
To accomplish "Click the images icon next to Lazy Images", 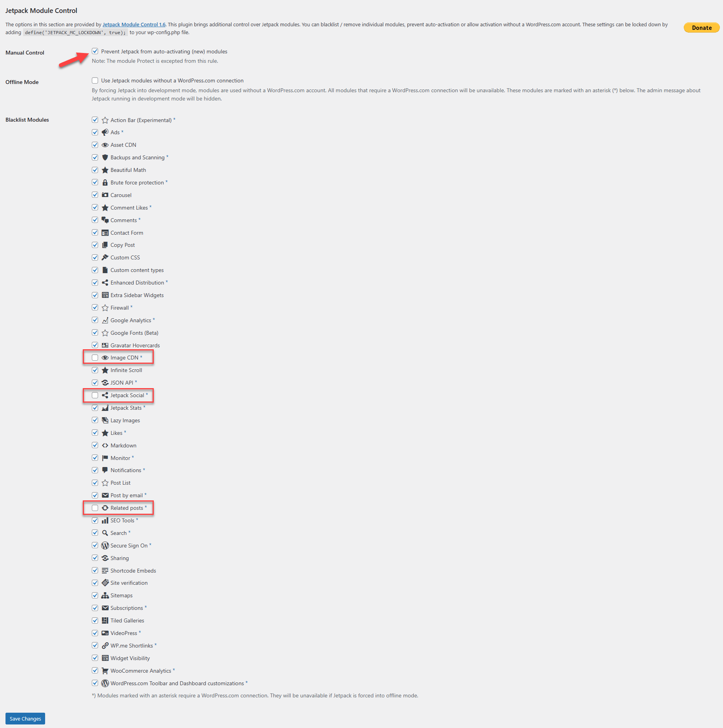I will (x=105, y=420).
